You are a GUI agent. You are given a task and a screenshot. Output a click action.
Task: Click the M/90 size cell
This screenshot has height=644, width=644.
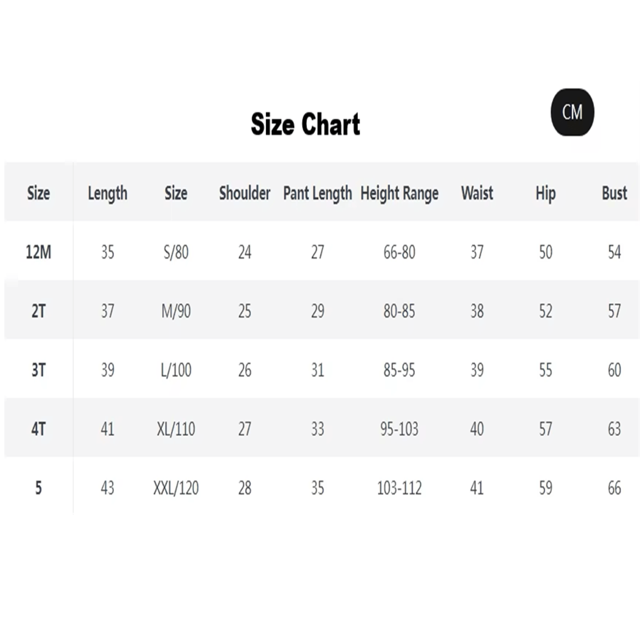pyautogui.click(x=176, y=311)
